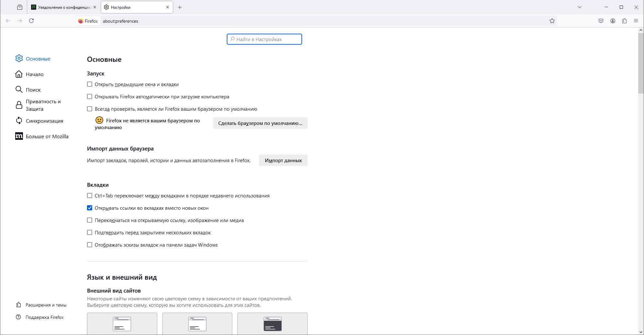Click the Firefox View icon in tab bar
The width and height of the screenshot is (644, 335).
[20, 7]
